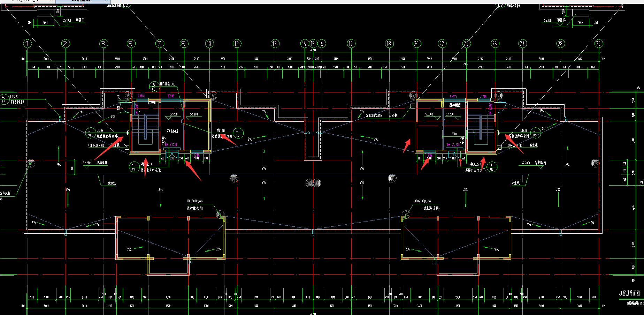This screenshot has width=644, height=315.
Task: Select axis grid bubble number 12
Action: (237, 44)
